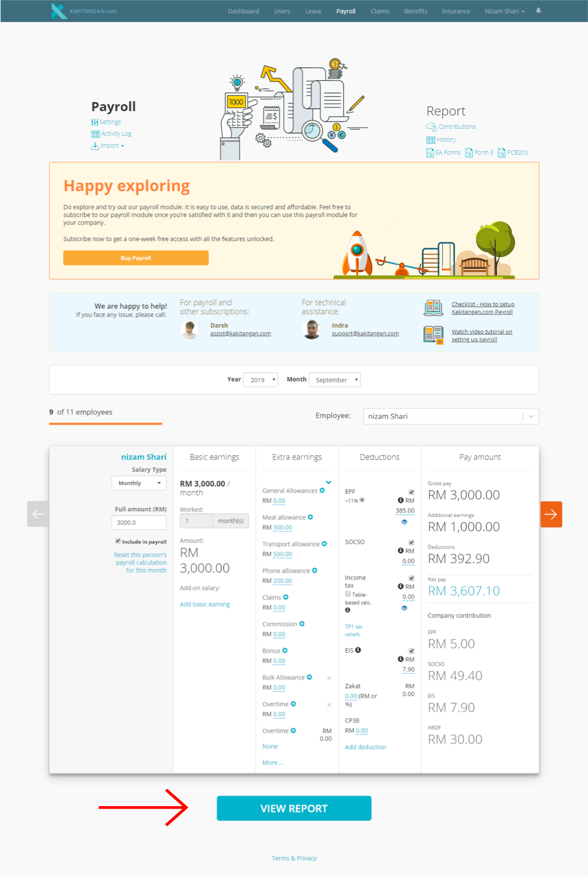Open the gear settings for Phone allowance
Viewport: 588px width, 877px height.
point(315,570)
